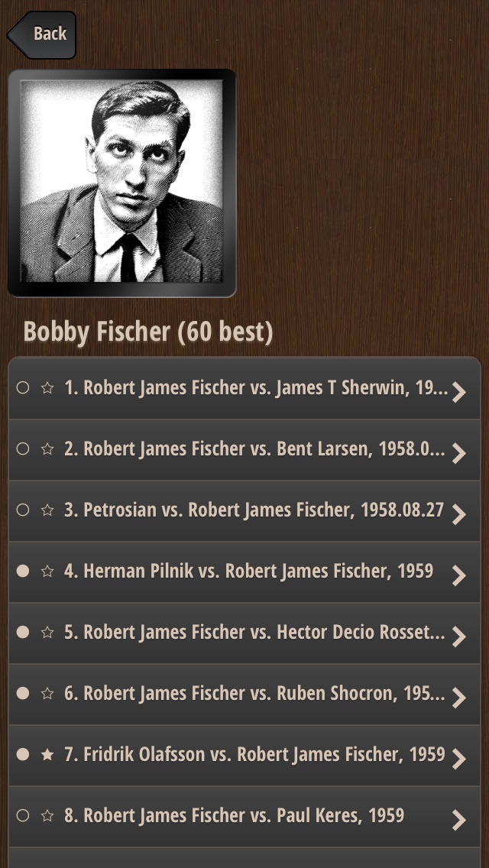Viewport: 489px width, 868px height.
Task: Toggle the circle marker for game 8
Action: click(23, 815)
